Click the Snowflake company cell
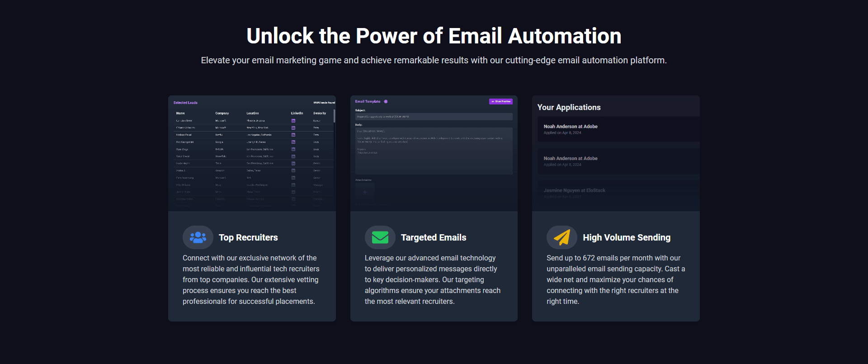The width and height of the screenshot is (868, 364). point(221,156)
